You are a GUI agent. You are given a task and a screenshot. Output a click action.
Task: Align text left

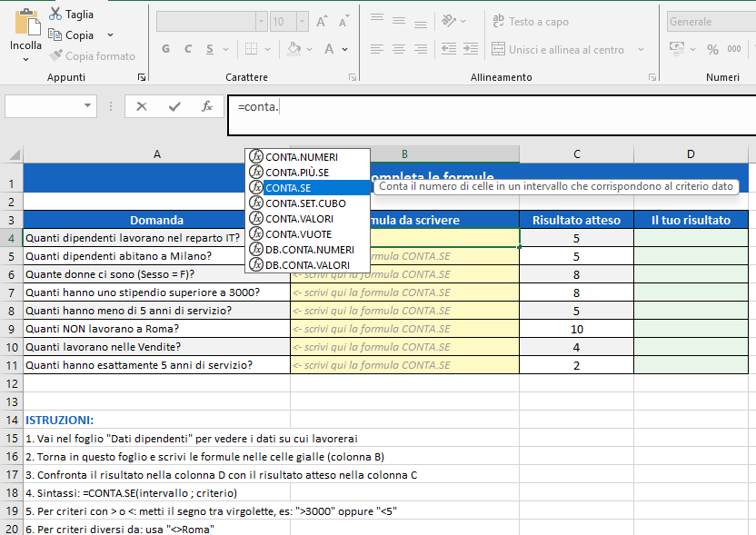point(377,49)
